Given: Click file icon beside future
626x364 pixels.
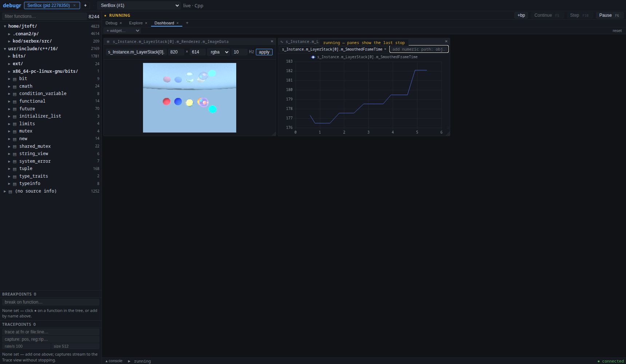Looking at the screenshot, I should point(15,109).
